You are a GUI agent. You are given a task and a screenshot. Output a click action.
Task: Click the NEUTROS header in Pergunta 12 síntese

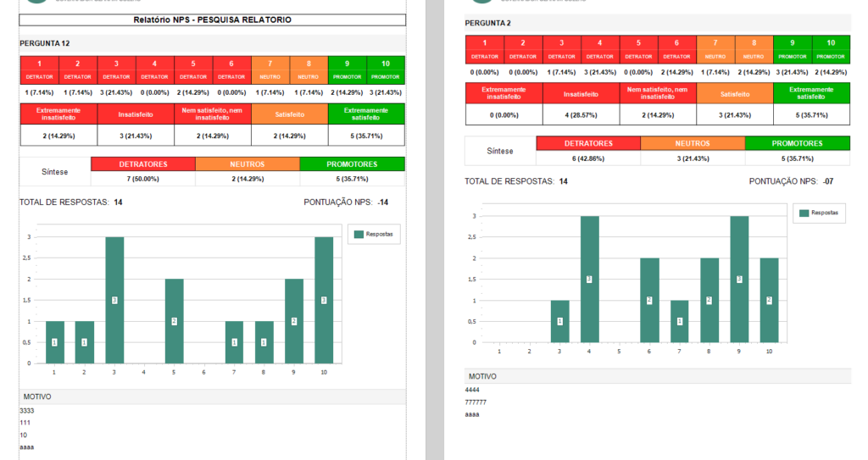248,163
